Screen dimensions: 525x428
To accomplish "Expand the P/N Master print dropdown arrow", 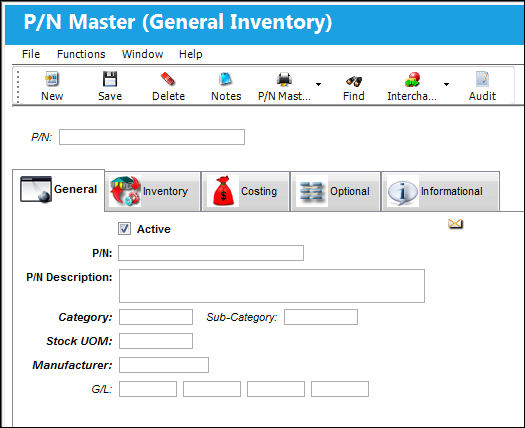I will [x=318, y=84].
